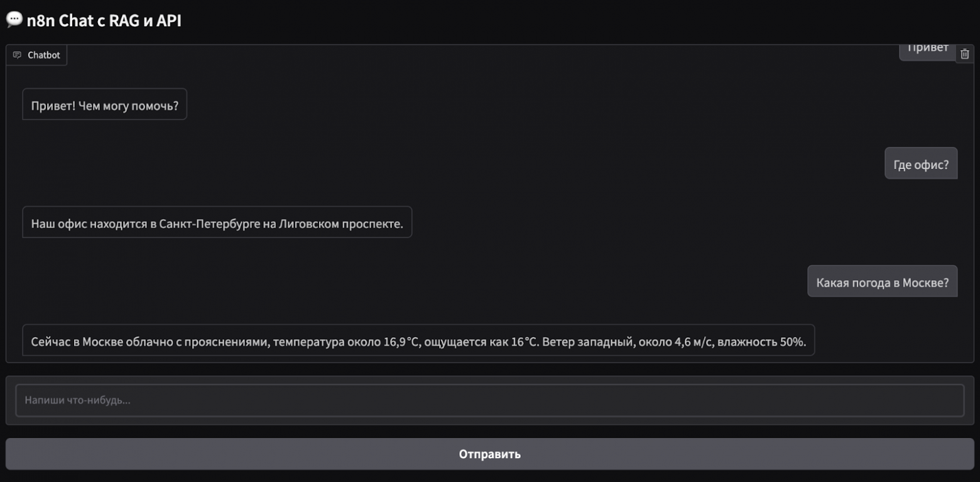Click the Chatbot label's message icon
Viewport: 980px width, 482px height.
point(17,55)
